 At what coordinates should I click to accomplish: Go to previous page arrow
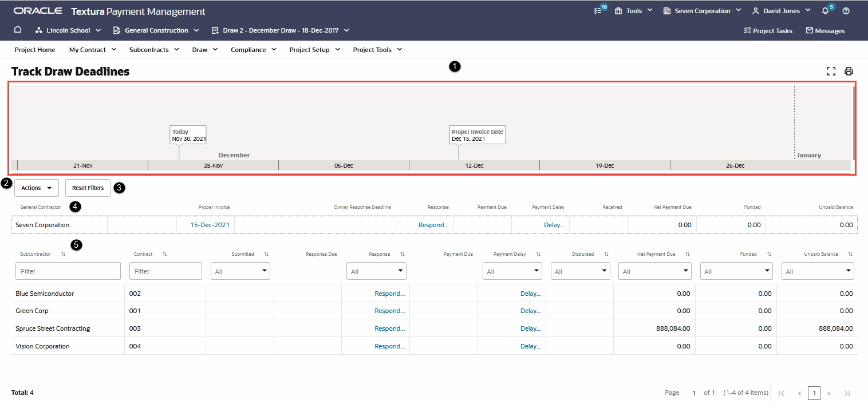pos(799,393)
